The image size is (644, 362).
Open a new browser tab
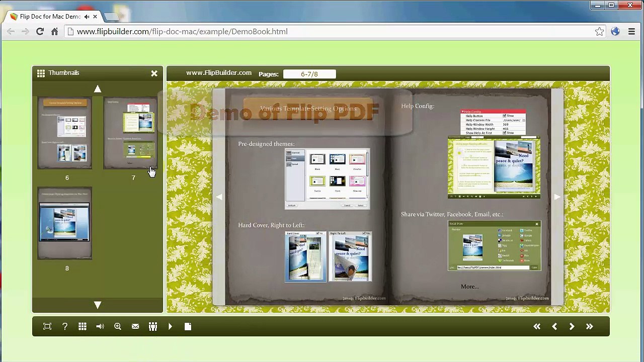tap(112, 17)
